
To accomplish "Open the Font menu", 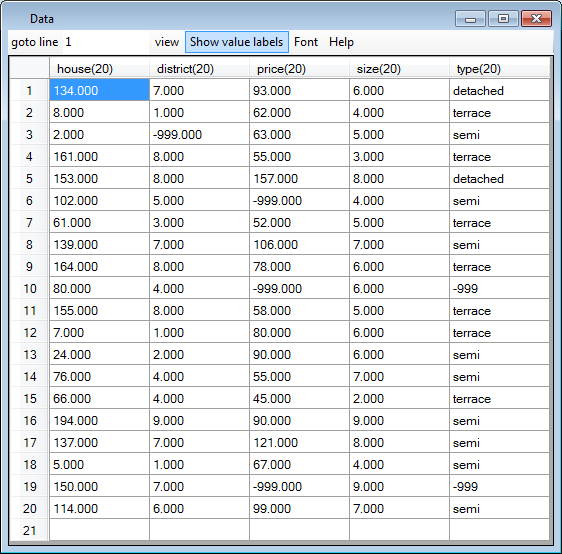I will pyautogui.click(x=306, y=42).
